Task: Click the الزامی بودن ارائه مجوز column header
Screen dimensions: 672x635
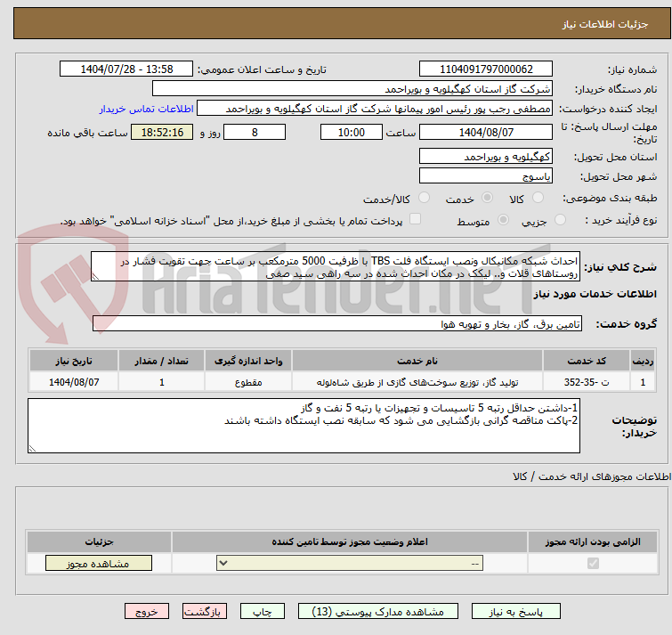Action: click(x=593, y=542)
